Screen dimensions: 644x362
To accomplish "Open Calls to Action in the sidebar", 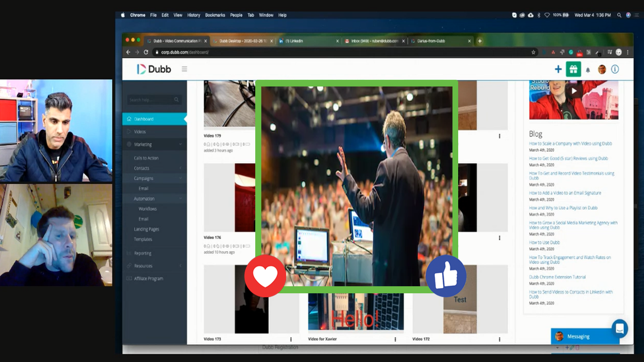I will point(146,158).
